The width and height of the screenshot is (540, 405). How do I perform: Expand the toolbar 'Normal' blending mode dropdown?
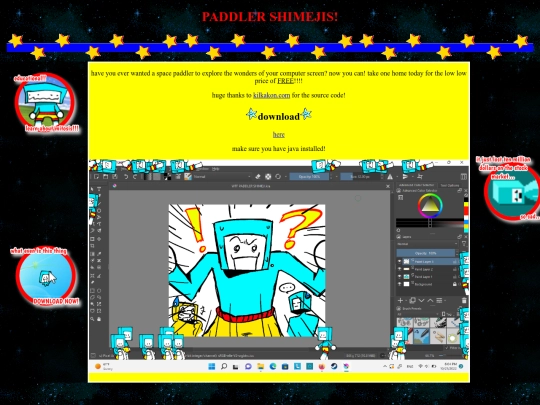click(222, 177)
